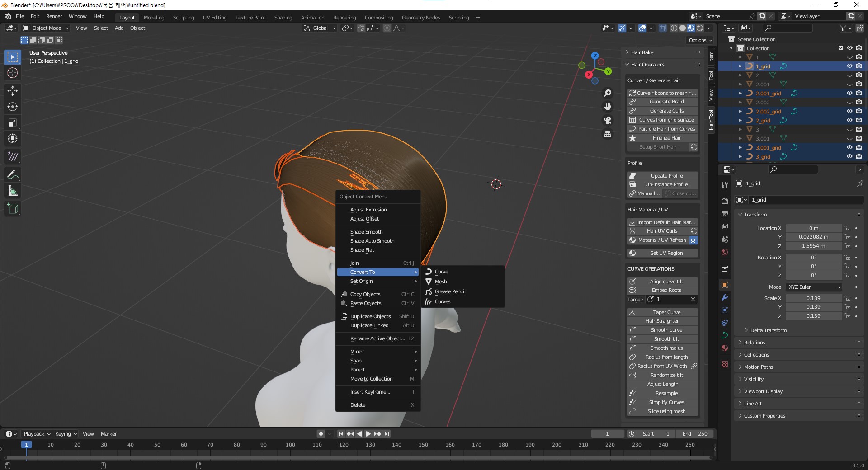The image size is (868, 470).
Task: Open the Object Mode dropdown
Action: pos(47,28)
